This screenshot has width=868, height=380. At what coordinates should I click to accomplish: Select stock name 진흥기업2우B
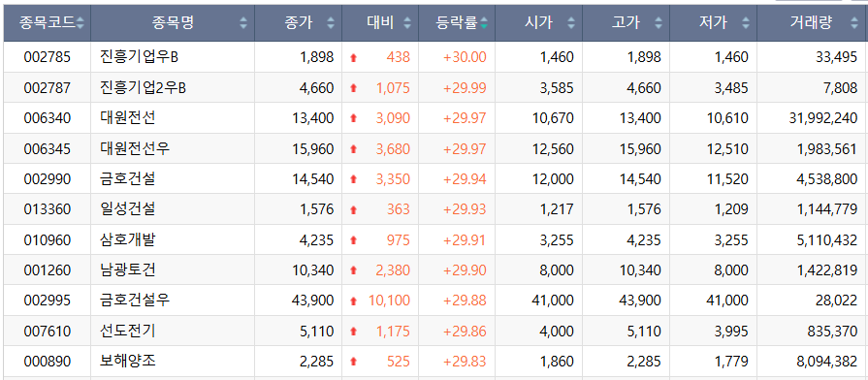coord(144,87)
